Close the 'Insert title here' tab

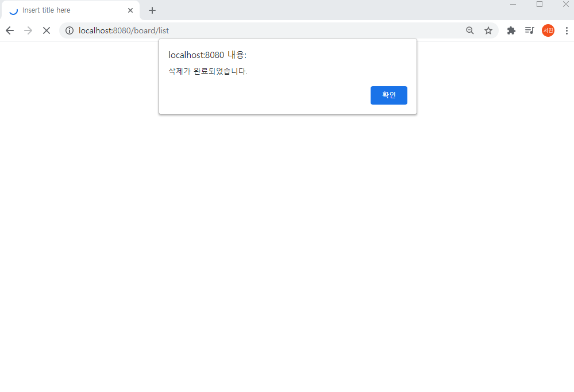[130, 10]
